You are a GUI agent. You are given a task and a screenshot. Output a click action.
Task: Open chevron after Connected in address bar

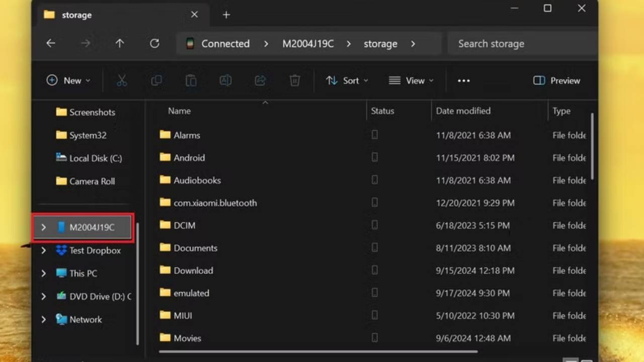[266, 44]
